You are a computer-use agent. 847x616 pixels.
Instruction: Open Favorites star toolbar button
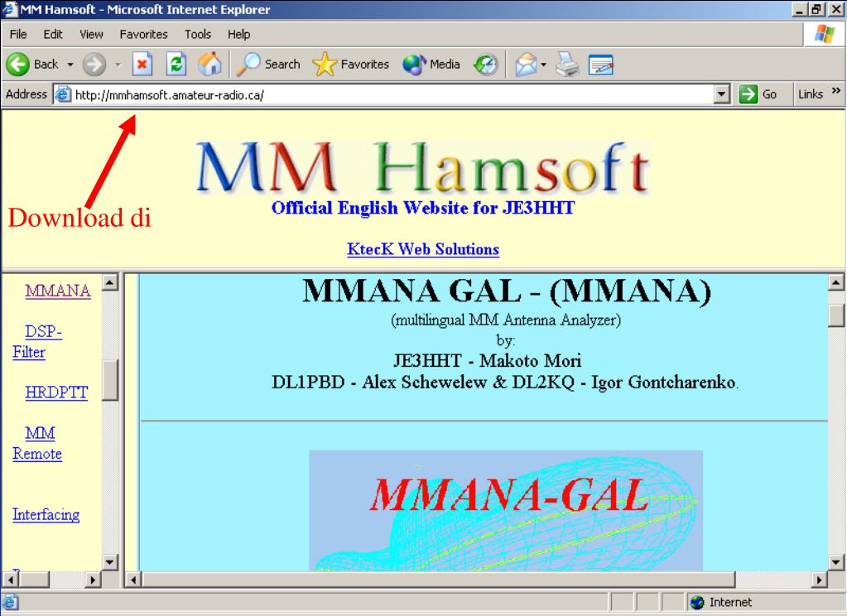pos(350,65)
